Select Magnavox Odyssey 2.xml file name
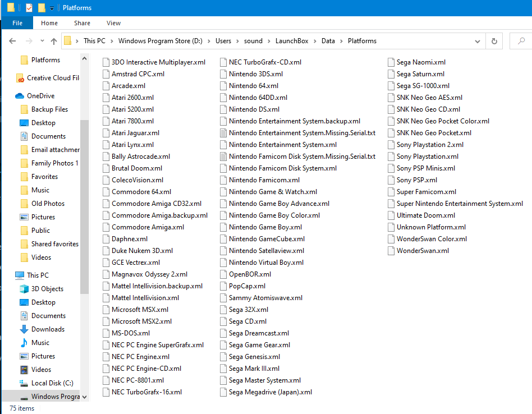 click(150, 274)
